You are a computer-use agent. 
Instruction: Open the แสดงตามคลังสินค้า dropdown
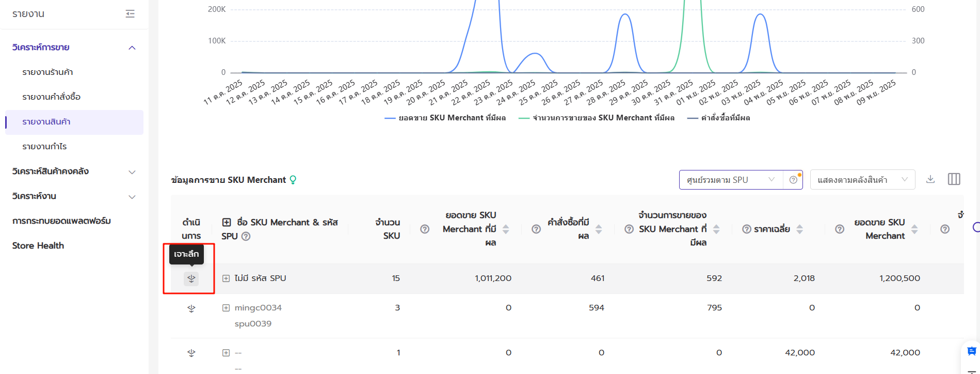(x=862, y=180)
